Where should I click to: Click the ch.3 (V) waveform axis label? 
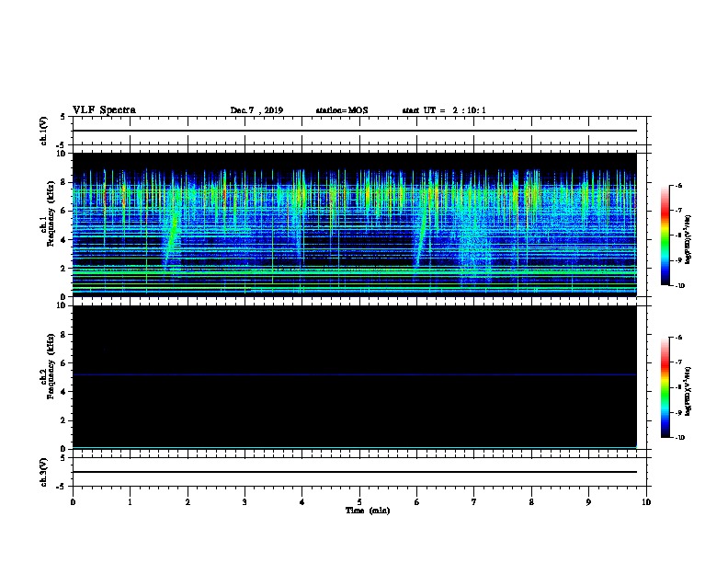pos(44,472)
